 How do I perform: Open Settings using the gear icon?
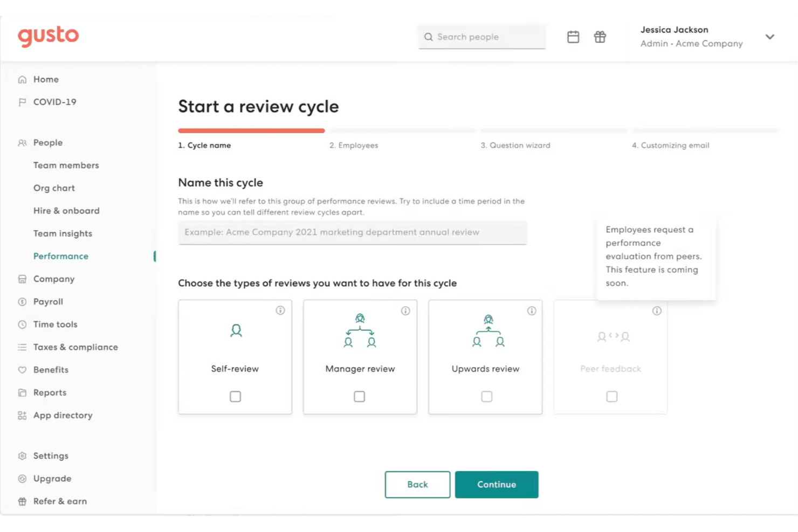point(22,455)
